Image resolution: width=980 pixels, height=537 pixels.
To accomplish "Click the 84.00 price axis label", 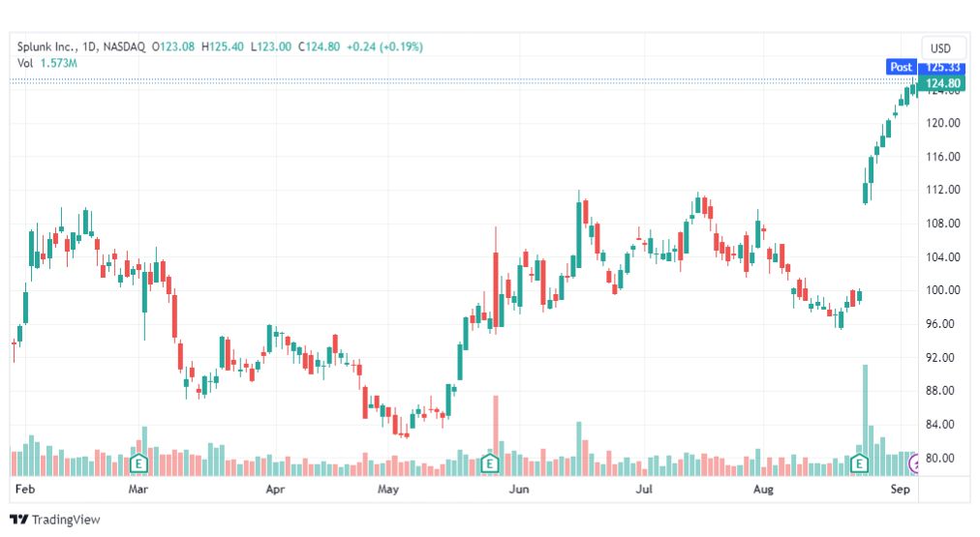I will tap(942, 425).
